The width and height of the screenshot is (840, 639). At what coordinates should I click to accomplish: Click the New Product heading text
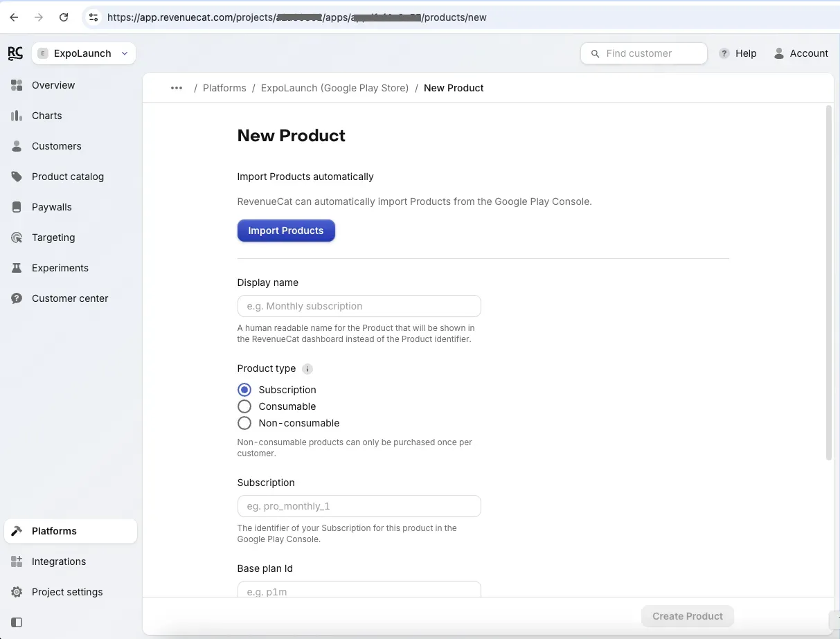click(292, 136)
